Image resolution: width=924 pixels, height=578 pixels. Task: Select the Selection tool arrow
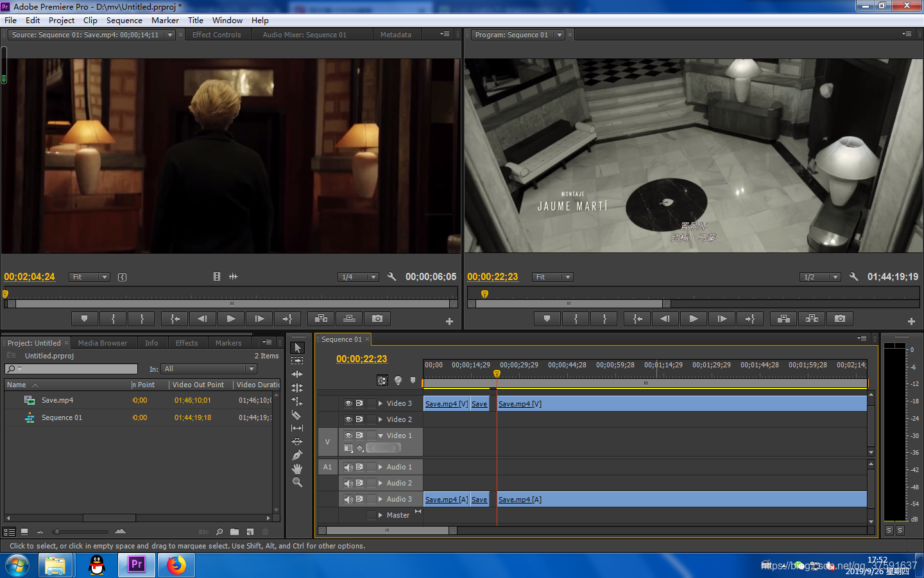tap(297, 347)
